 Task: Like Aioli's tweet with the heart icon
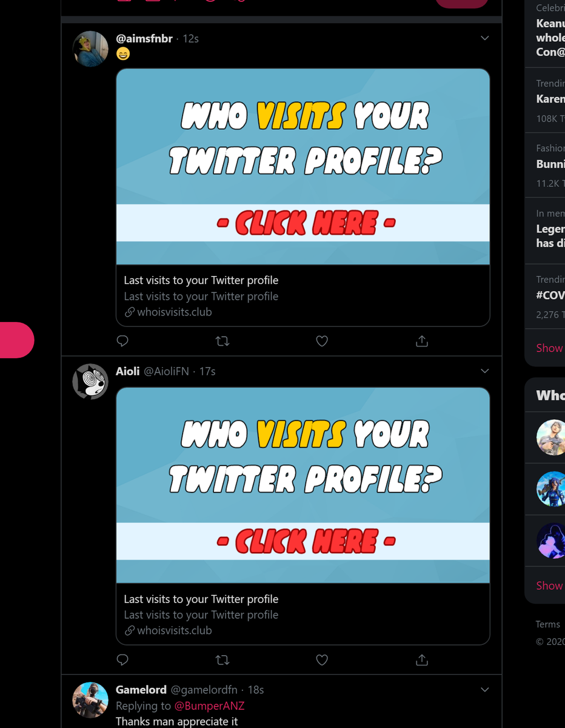tap(322, 659)
